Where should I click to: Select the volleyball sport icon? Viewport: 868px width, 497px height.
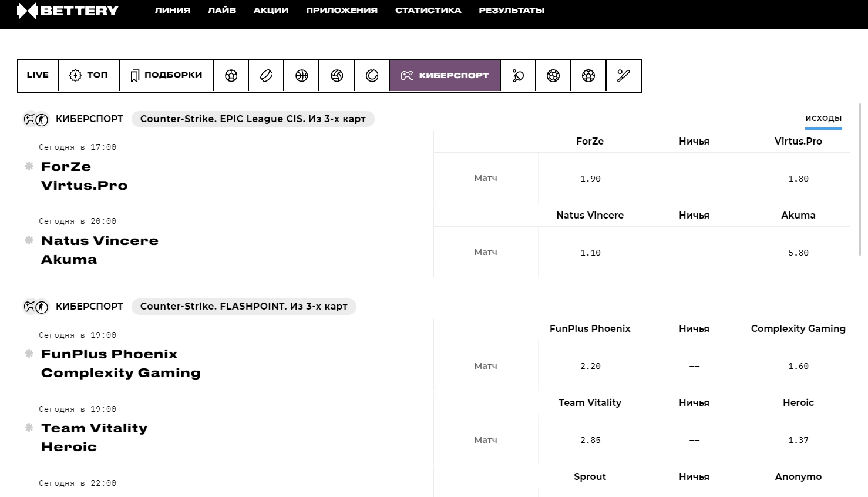(x=337, y=75)
